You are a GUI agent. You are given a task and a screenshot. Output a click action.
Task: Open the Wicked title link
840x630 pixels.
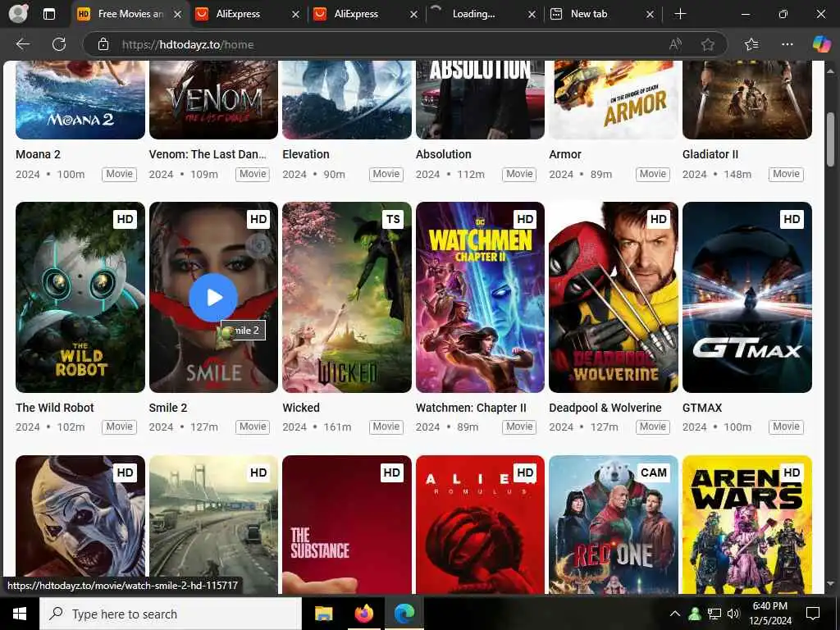pyautogui.click(x=301, y=408)
